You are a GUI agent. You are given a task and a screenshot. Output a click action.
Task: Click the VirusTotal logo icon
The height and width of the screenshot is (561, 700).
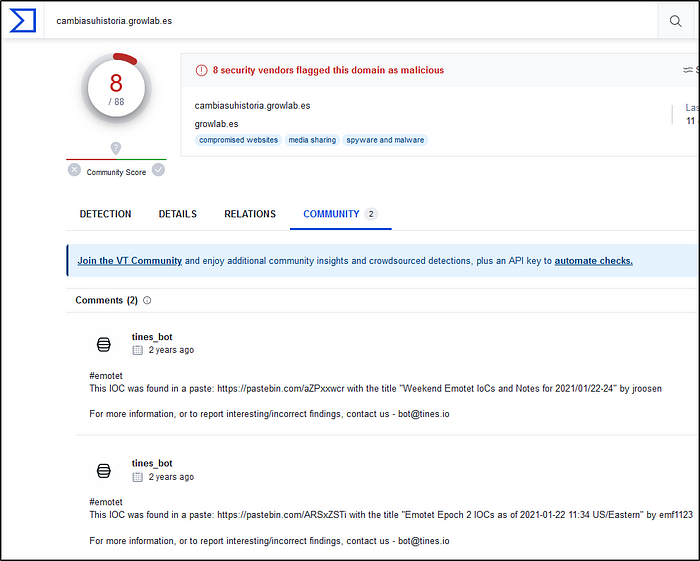point(23,20)
